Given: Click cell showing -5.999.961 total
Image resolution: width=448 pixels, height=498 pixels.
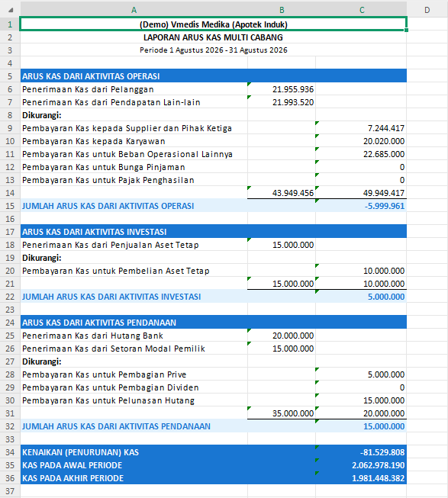Looking at the screenshot, I should [361, 206].
